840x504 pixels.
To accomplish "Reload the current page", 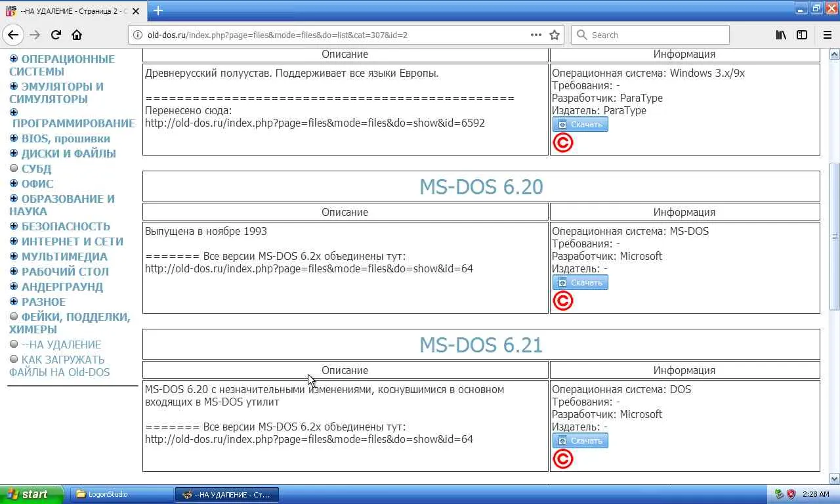I will (56, 35).
